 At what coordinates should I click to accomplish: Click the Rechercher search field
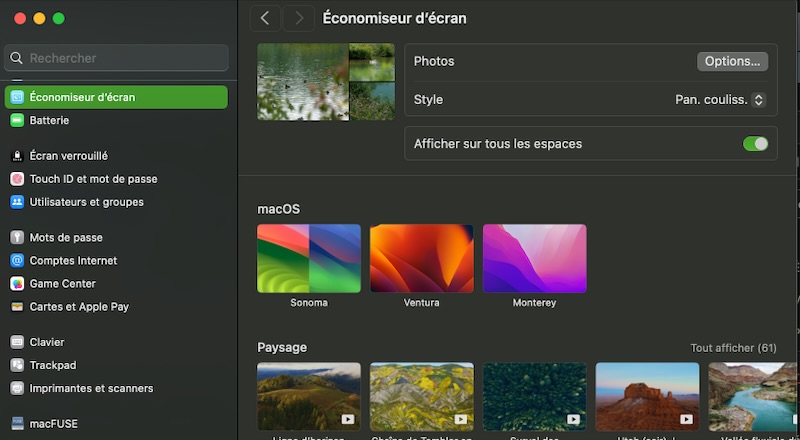point(116,58)
